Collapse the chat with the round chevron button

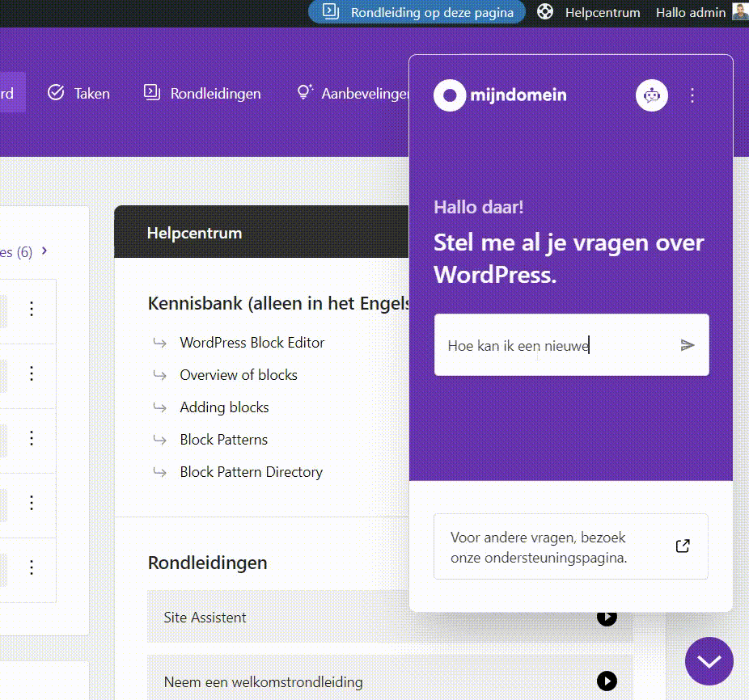[x=709, y=661]
